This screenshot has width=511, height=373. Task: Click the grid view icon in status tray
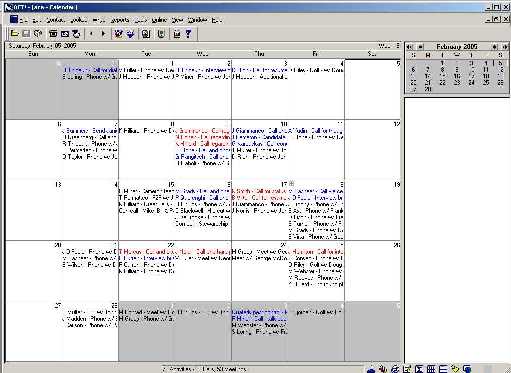click(x=431, y=369)
